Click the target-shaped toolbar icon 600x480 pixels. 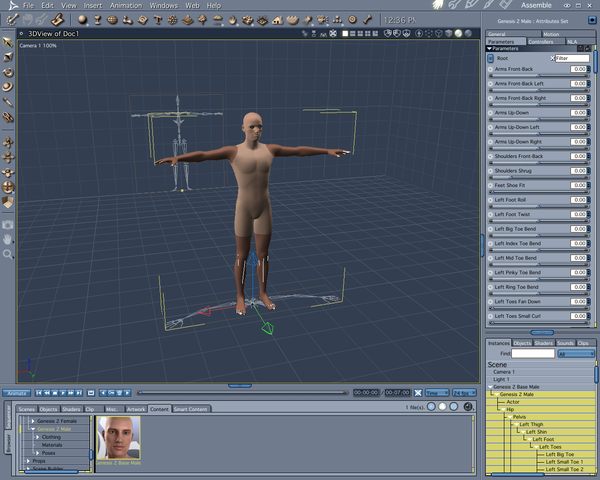pos(352,20)
